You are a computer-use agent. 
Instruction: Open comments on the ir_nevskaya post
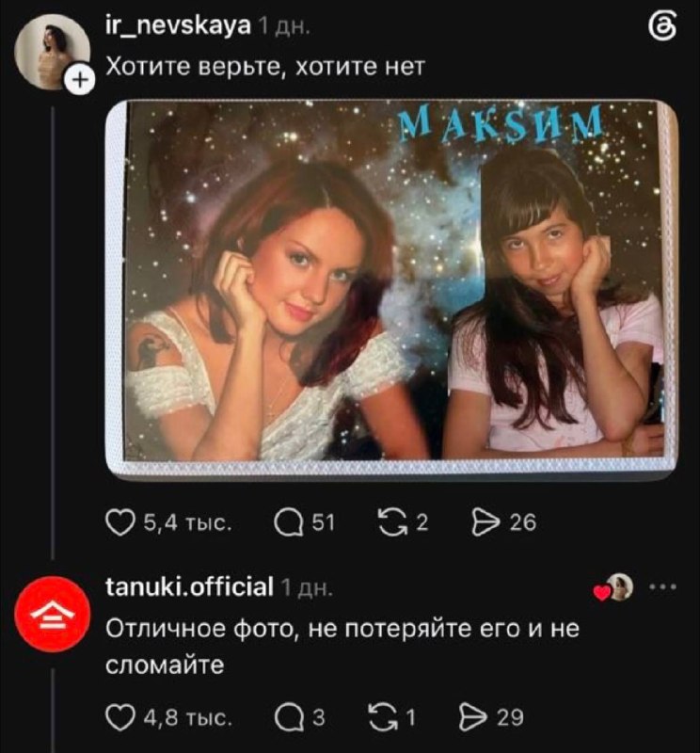(288, 522)
